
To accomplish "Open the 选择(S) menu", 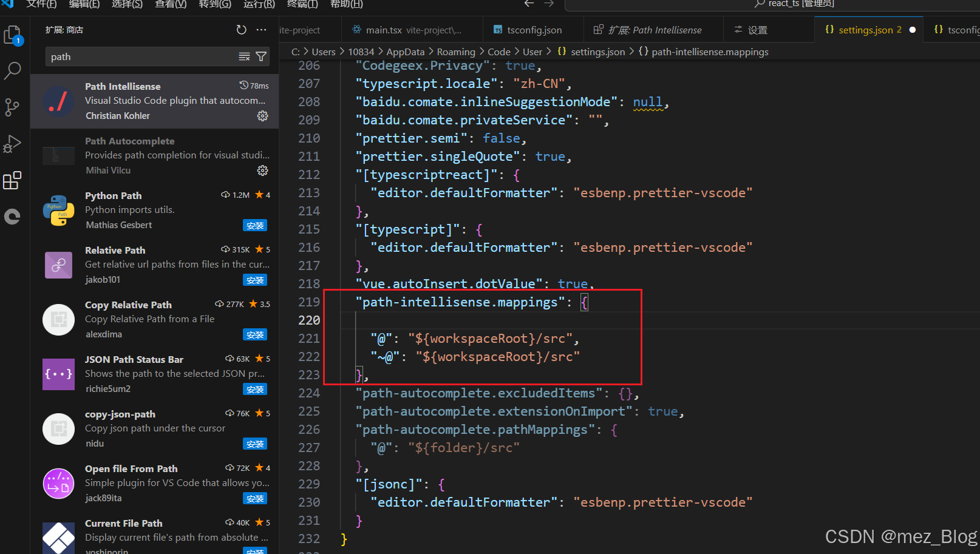I will pos(128,4).
